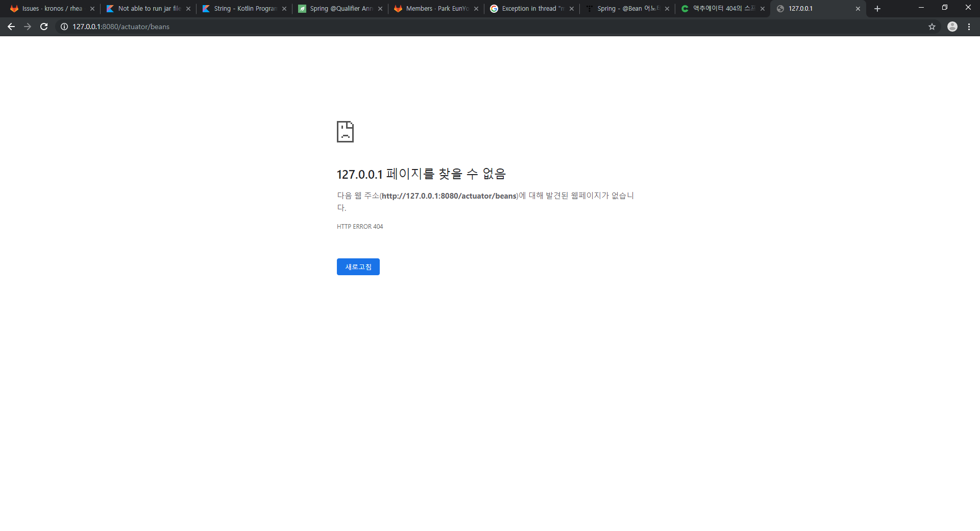Bookmark this page with the star icon
The width and height of the screenshot is (980, 531).
[932, 27]
